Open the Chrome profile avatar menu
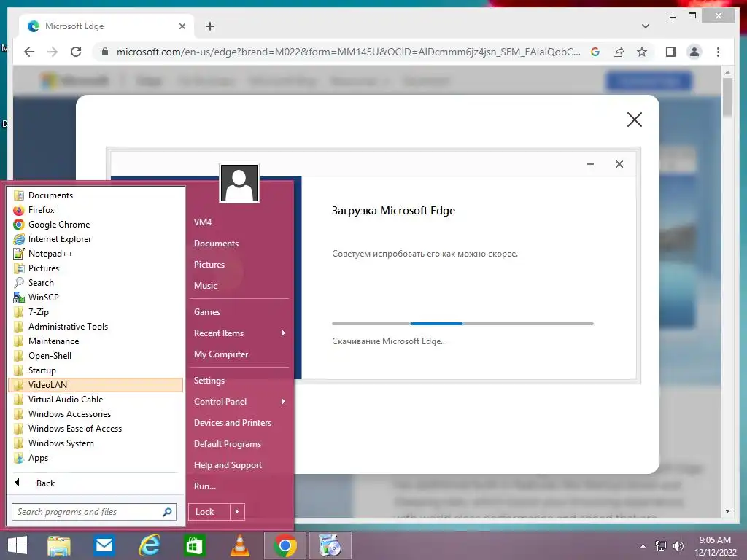 [x=694, y=52]
